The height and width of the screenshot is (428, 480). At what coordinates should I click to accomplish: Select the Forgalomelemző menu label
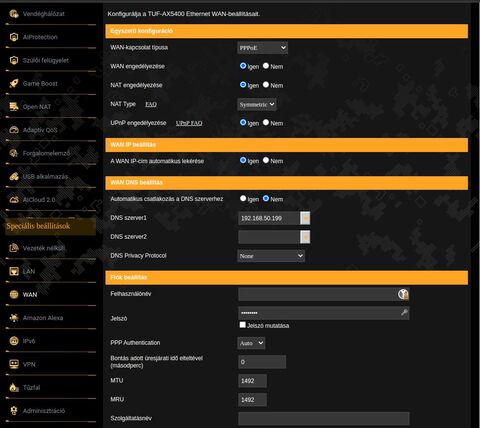pos(47,153)
